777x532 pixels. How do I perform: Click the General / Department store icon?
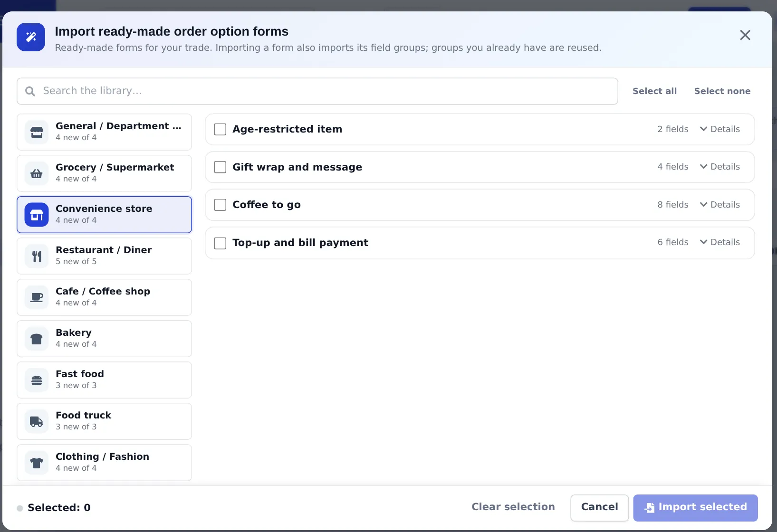[x=37, y=132]
